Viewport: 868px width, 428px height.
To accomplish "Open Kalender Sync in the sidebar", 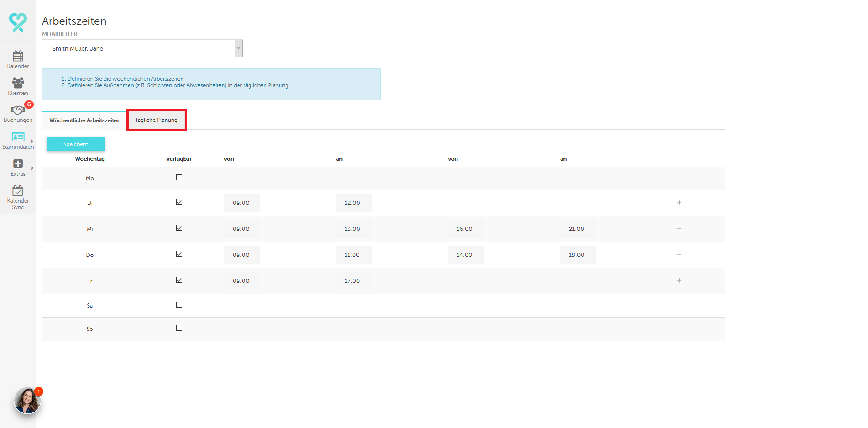I will pos(18,191).
